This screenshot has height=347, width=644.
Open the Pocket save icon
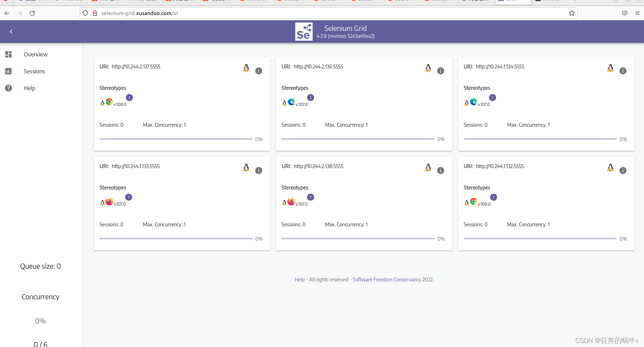click(x=625, y=13)
